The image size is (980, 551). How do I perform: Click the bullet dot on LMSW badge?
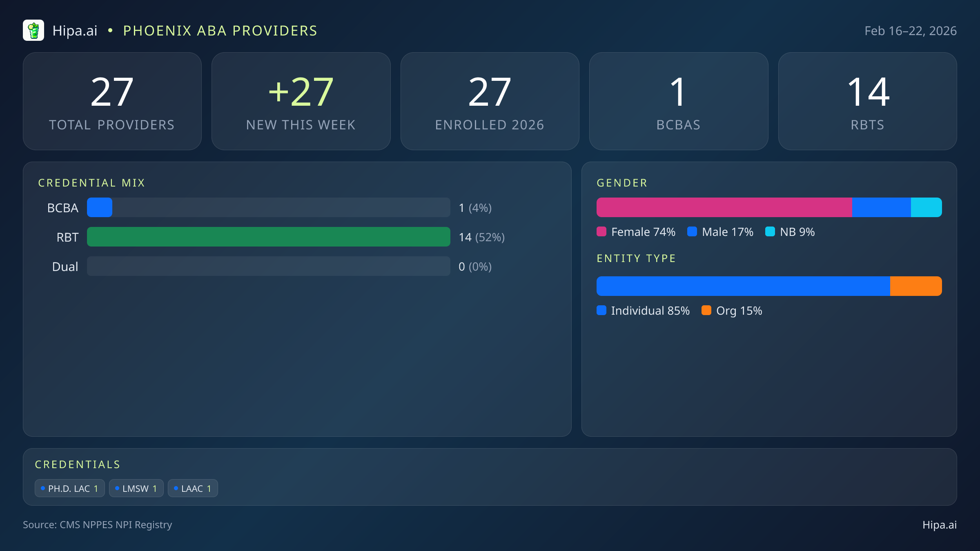[x=117, y=488]
